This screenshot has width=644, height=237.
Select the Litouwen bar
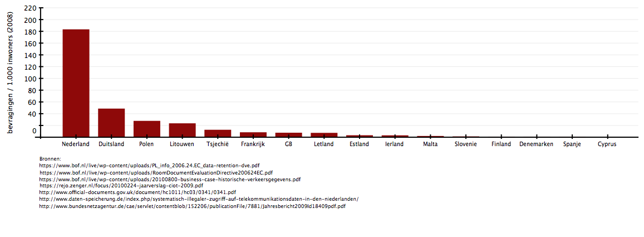[x=182, y=130]
